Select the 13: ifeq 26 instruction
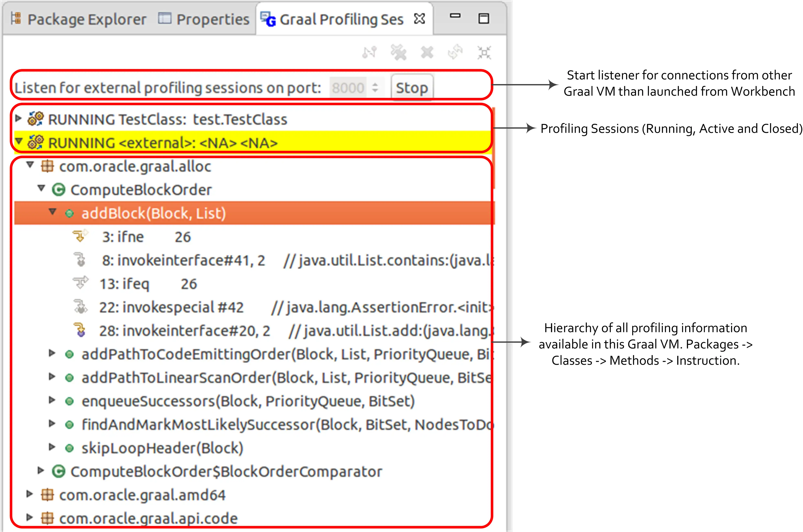This screenshot has height=532, width=803. point(148,284)
